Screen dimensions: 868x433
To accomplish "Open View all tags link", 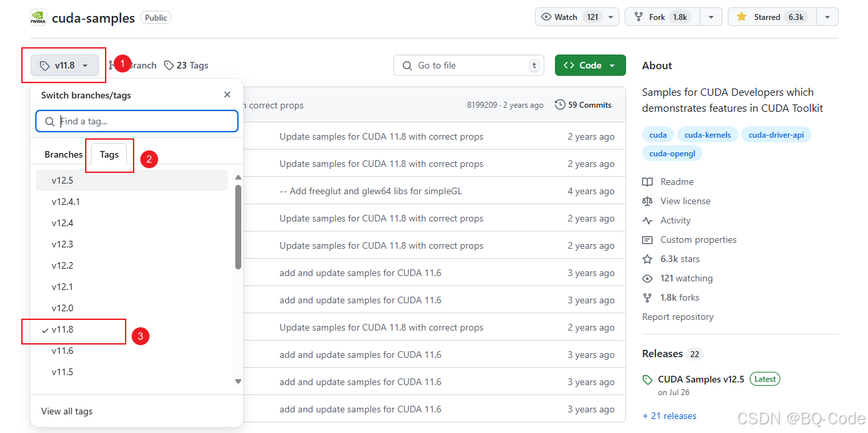I will coord(66,411).
